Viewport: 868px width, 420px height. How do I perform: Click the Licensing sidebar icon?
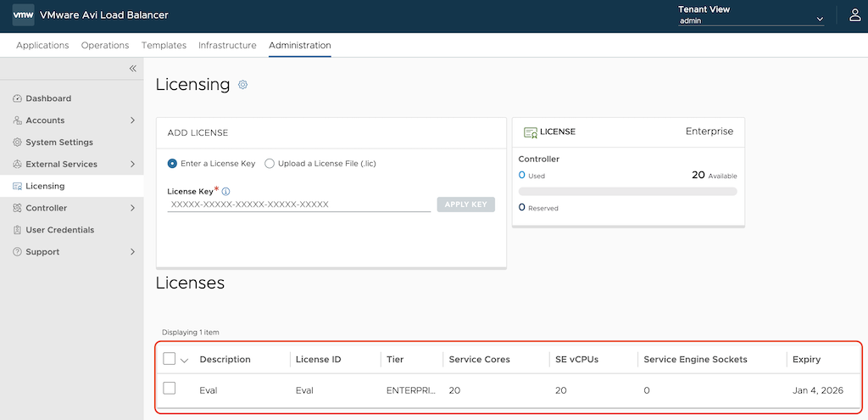pos(17,186)
